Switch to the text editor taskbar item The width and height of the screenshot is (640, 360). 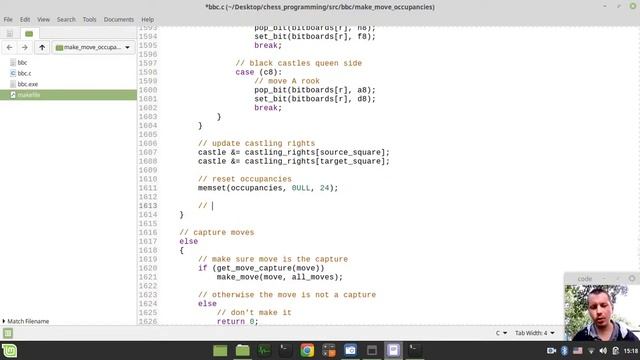pyautogui.click(x=393, y=351)
